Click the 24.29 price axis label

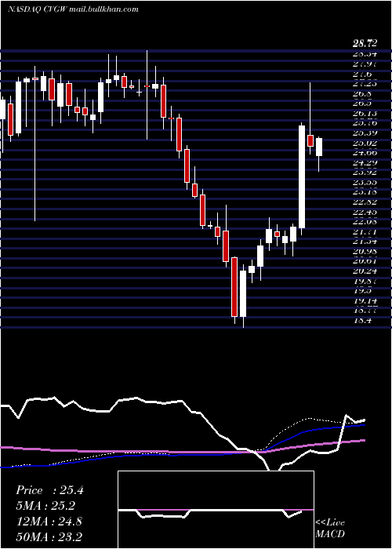coord(365,162)
